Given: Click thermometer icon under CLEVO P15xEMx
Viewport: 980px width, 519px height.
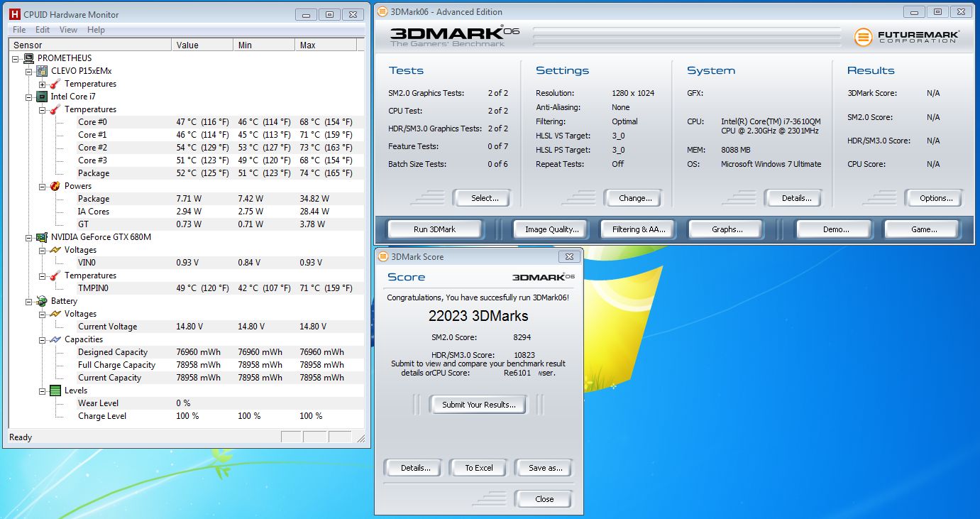Looking at the screenshot, I should pos(55,84).
